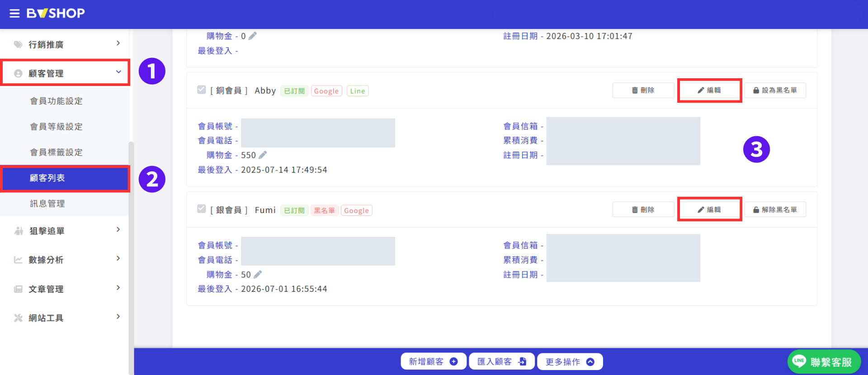Viewport: 868px width, 375px height.
Task: Open 更多操作 dropdown in bottom bar
Action: [570, 361]
